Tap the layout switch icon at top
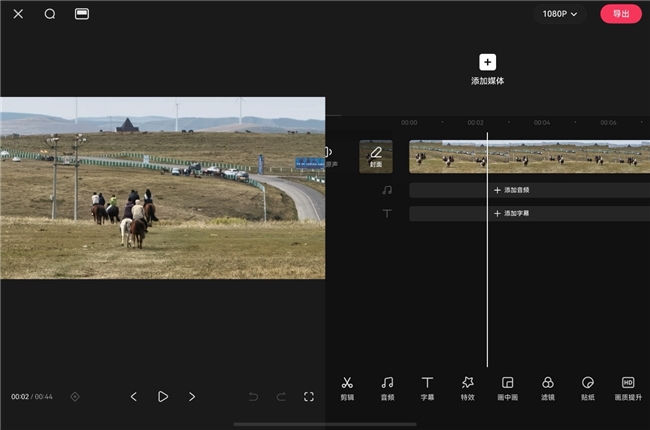 pos(82,14)
